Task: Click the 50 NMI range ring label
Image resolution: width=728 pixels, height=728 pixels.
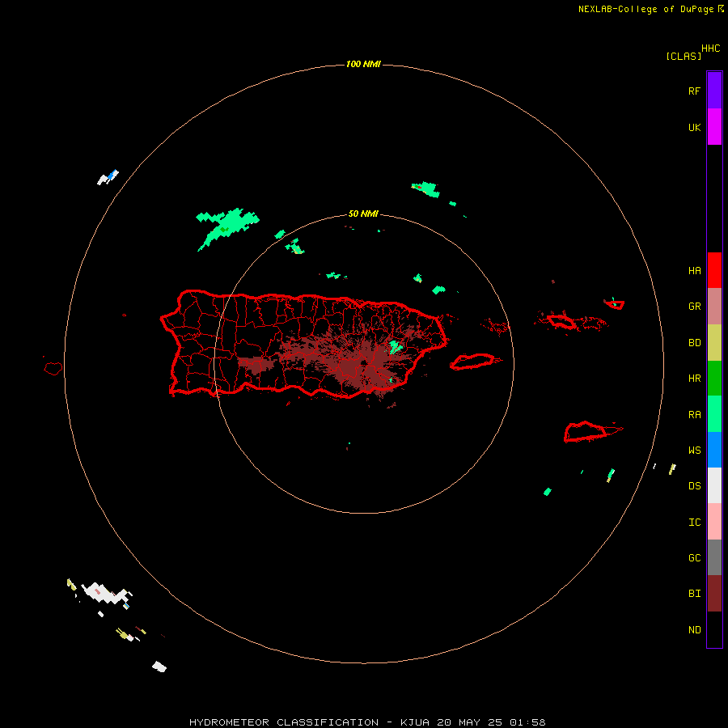Action: (x=363, y=214)
